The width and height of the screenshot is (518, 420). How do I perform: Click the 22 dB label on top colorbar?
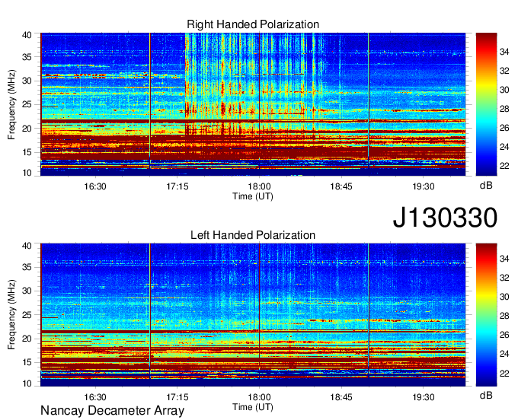point(504,166)
